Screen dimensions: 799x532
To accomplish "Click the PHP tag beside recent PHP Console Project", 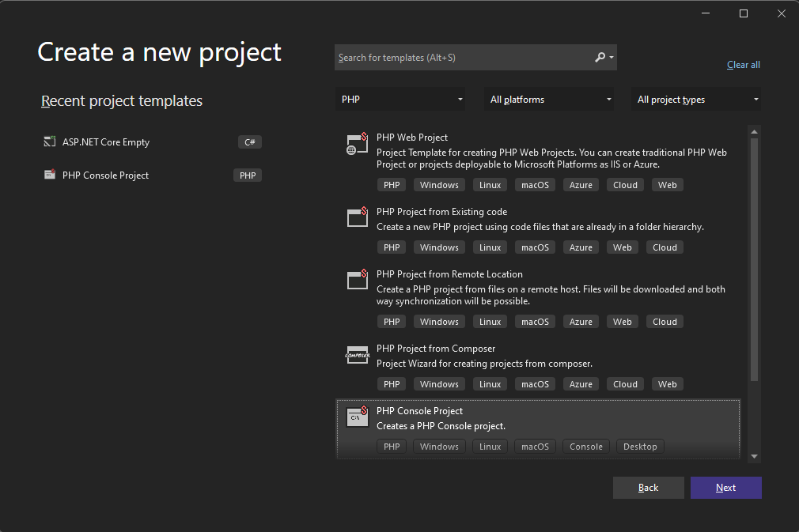I will pyautogui.click(x=248, y=175).
